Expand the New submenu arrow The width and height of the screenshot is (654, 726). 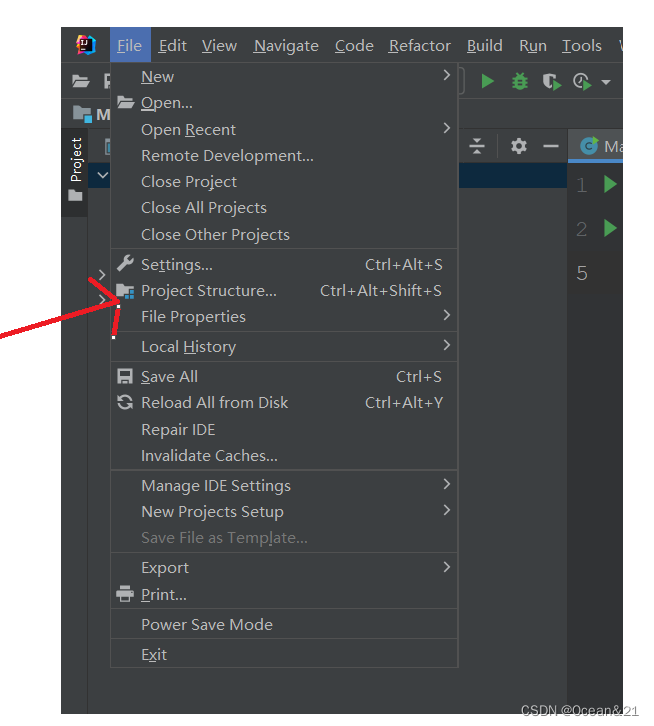coord(446,75)
